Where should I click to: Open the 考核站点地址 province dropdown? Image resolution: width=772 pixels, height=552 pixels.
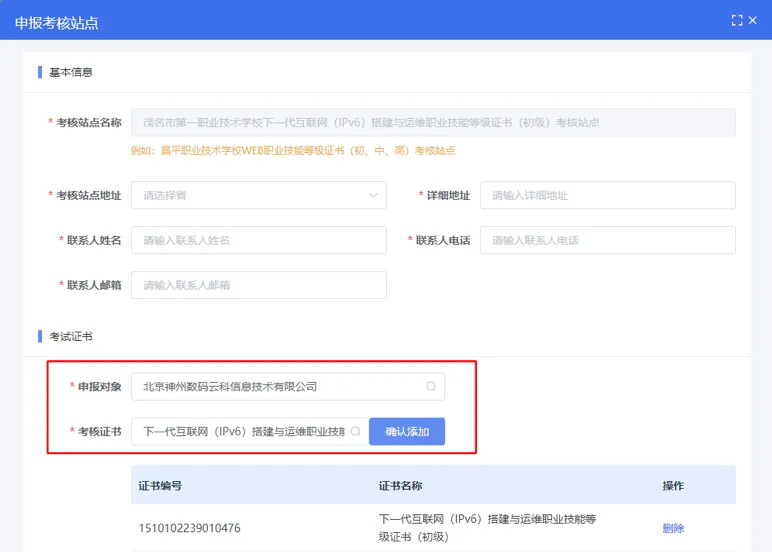(x=258, y=195)
